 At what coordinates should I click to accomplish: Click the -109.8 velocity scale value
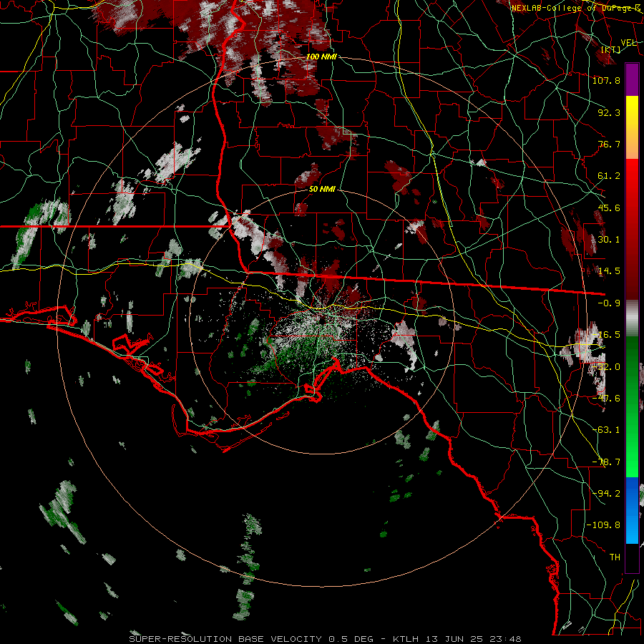[604, 525]
